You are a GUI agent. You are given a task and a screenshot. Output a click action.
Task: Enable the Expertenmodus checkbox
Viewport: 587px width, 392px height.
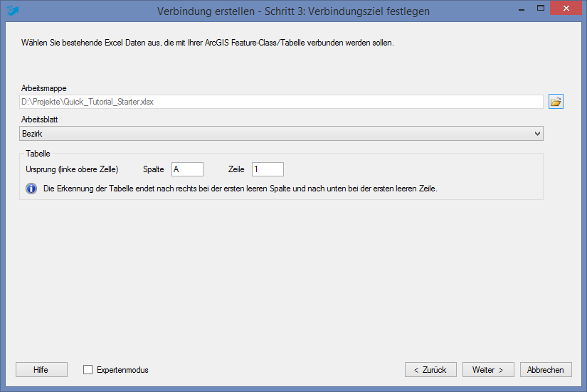(88, 369)
